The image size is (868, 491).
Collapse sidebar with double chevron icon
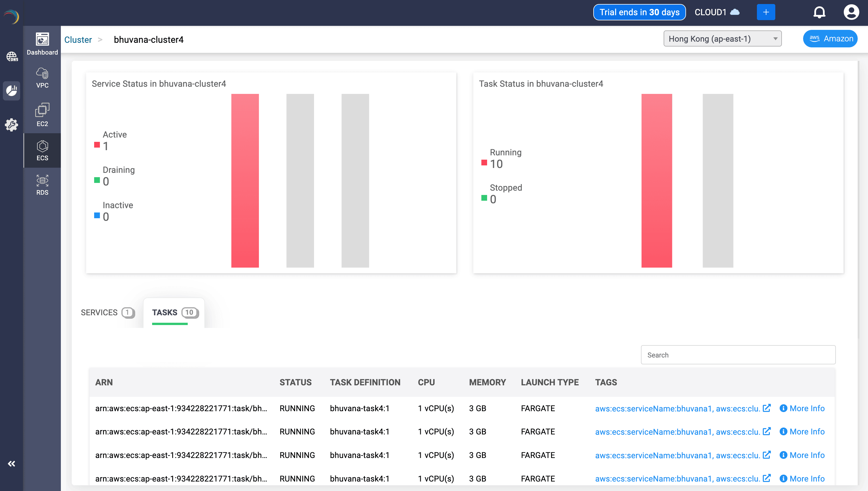[11, 464]
